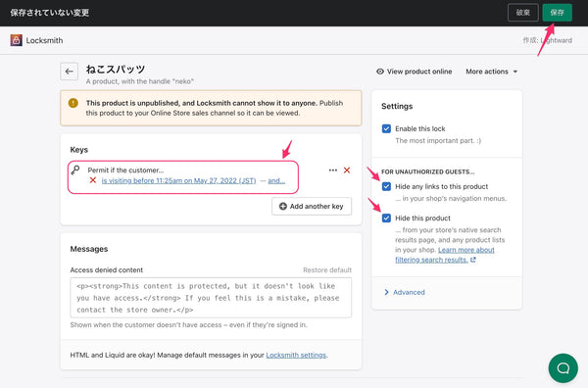Open the chat support bubble
Image resolution: width=588 pixels, height=388 pixels.
(x=563, y=368)
